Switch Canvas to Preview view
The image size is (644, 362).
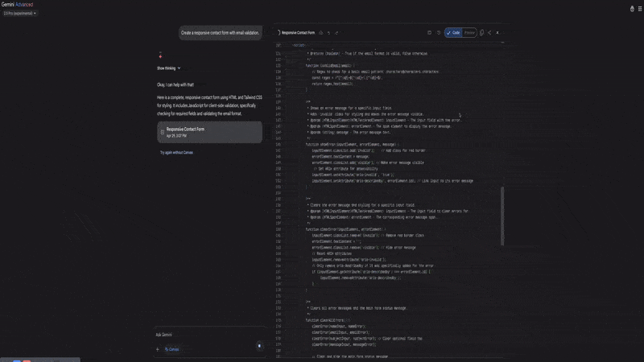(469, 32)
